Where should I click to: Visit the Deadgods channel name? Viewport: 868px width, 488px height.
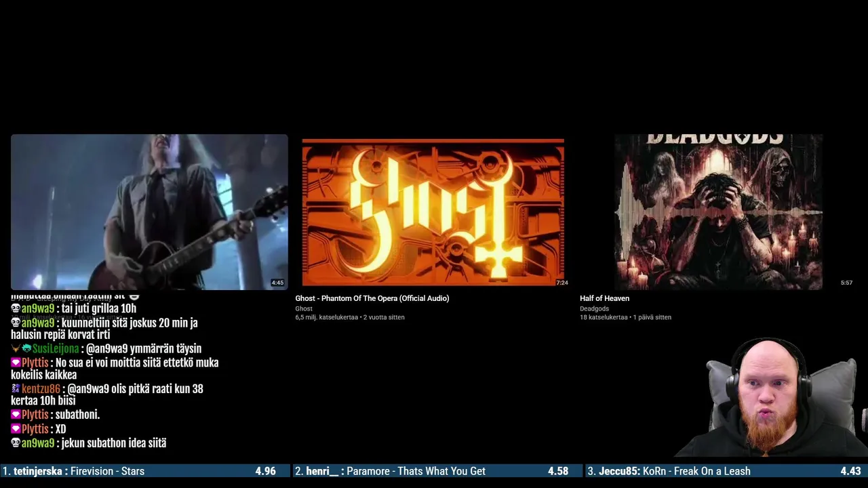tap(594, 308)
